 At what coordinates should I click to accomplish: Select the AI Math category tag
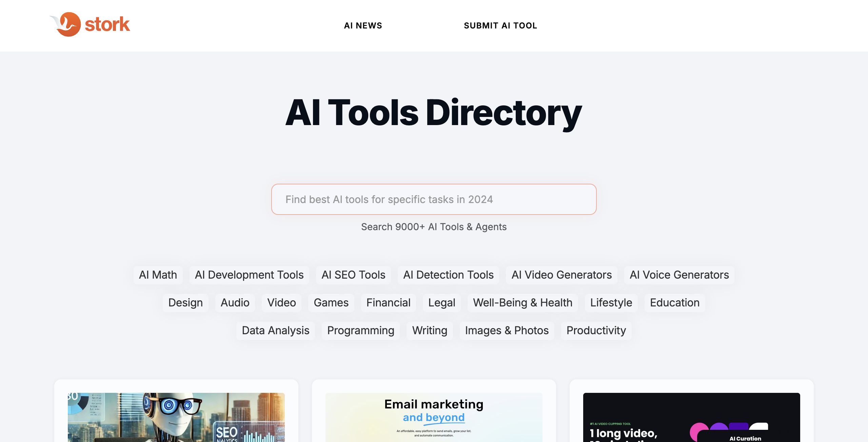[x=158, y=275]
